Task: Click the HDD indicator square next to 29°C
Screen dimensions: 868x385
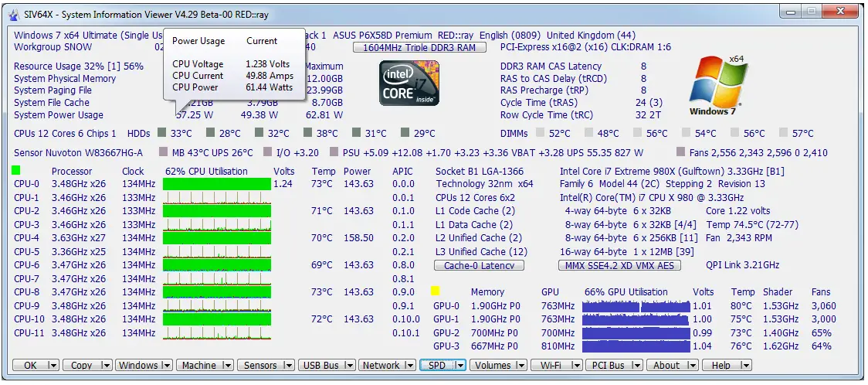Action: [x=405, y=132]
